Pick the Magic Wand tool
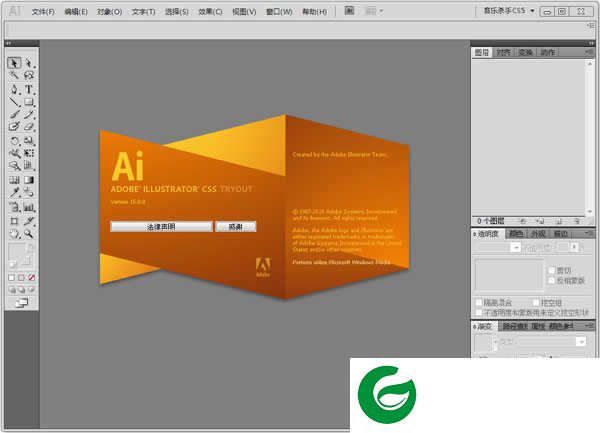 (x=14, y=75)
